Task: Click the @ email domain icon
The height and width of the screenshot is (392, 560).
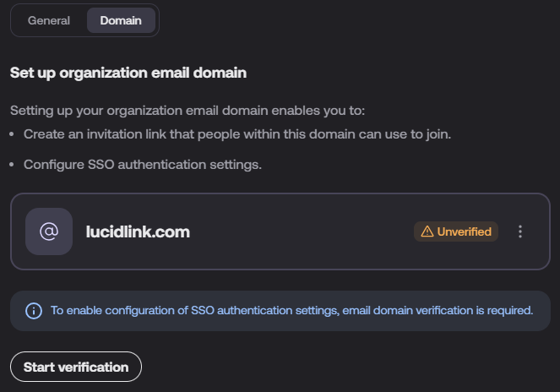Action: pyautogui.click(x=49, y=231)
